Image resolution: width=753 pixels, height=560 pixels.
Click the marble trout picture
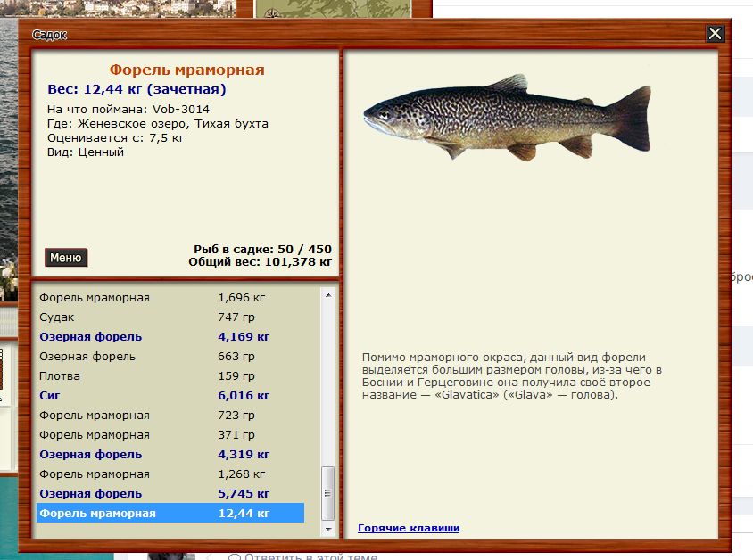[x=507, y=119]
